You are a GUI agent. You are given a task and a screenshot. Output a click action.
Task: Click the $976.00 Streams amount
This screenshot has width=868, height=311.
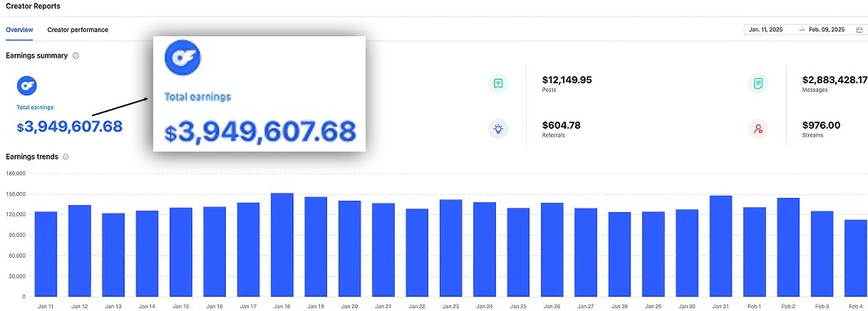click(821, 125)
